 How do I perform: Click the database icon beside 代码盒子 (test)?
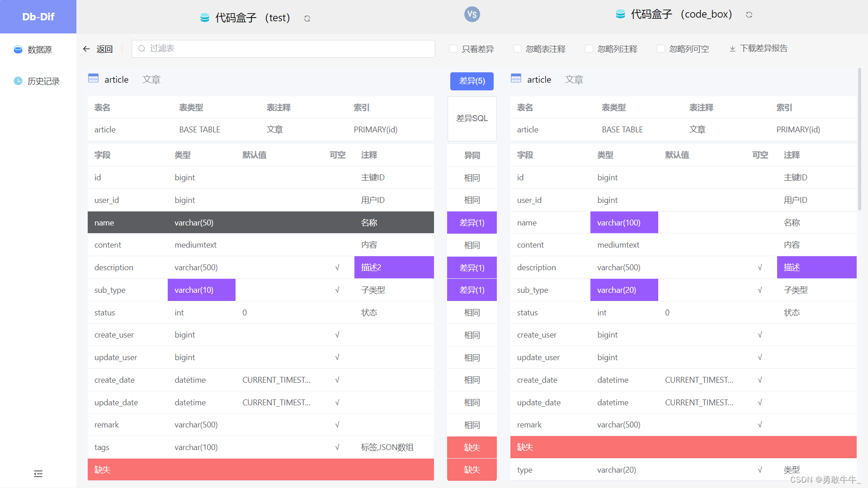tap(205, 18)
